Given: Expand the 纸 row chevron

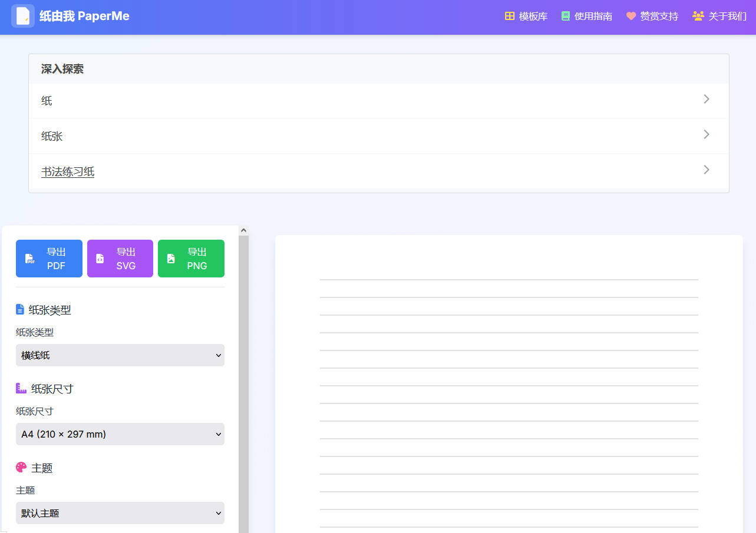Looking at the screenshot, I should 707,100.
